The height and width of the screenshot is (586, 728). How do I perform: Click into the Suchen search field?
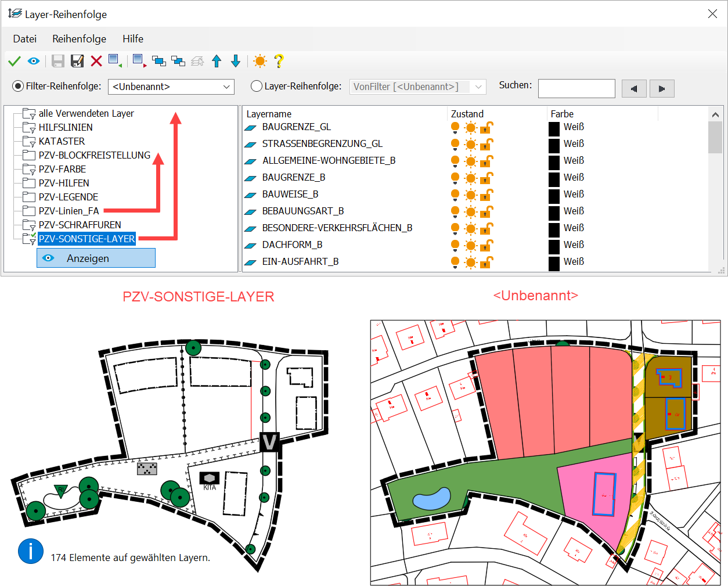(x=576, y=88)
